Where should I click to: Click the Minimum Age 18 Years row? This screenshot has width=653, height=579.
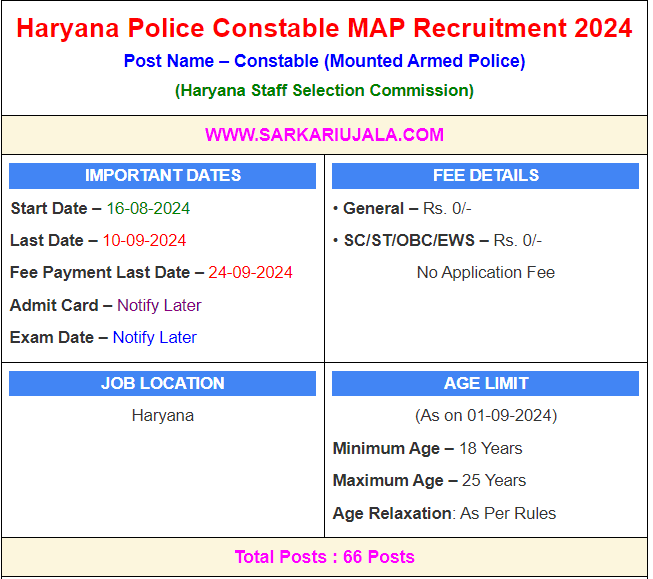coord(427,448)
